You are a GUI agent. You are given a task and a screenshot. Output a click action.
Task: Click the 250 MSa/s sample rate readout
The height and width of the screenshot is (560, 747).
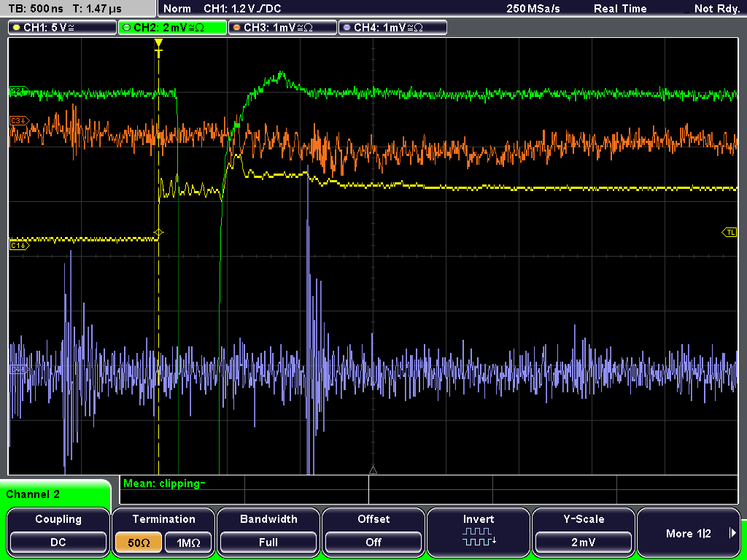(533, 9)
